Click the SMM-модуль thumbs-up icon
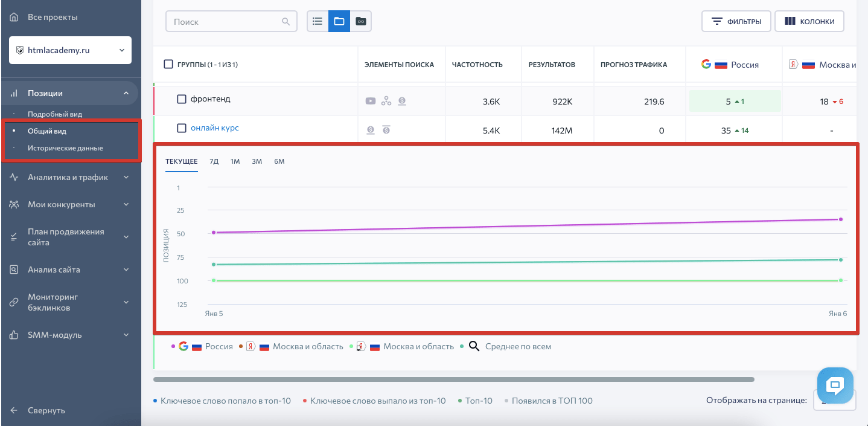 tap(14, 335)
